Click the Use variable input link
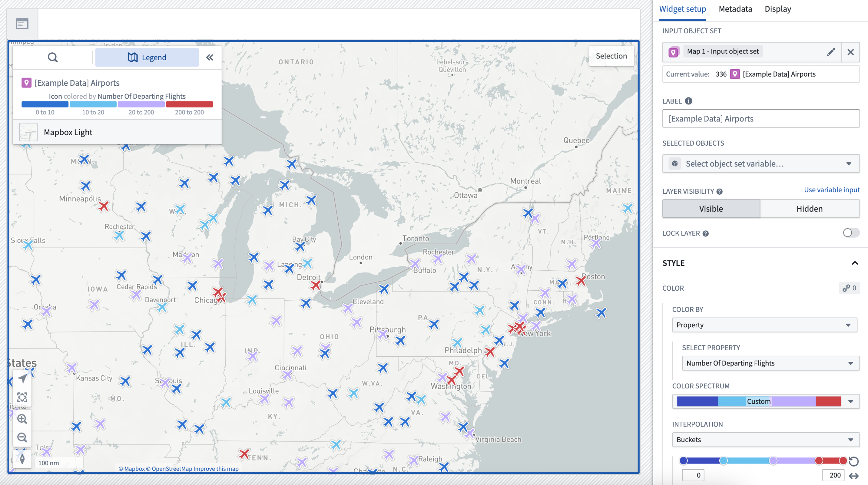The width and height of the screenshot is (868, 485). pyautogui.click(x=832, y=190)
